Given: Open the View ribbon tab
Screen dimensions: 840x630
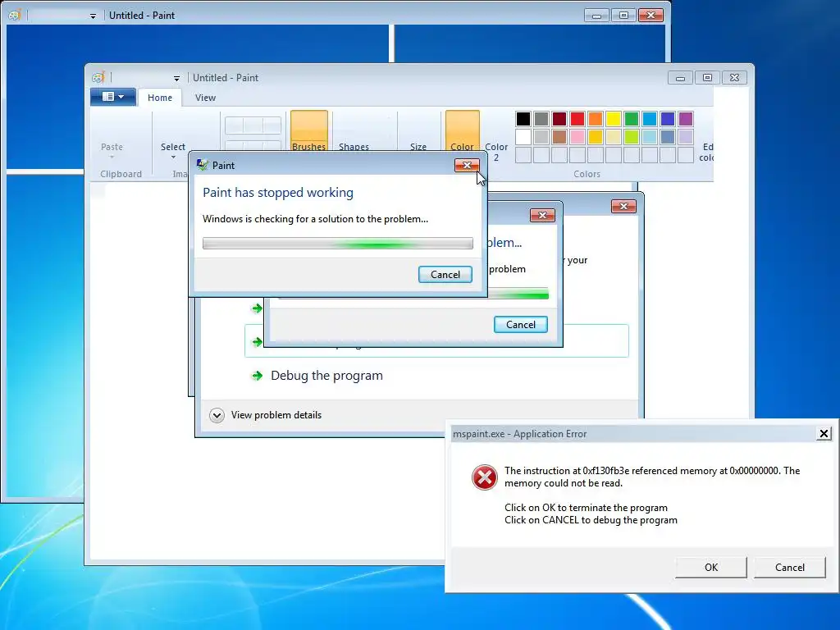Looking at the screenshot, I should point(205,98).
